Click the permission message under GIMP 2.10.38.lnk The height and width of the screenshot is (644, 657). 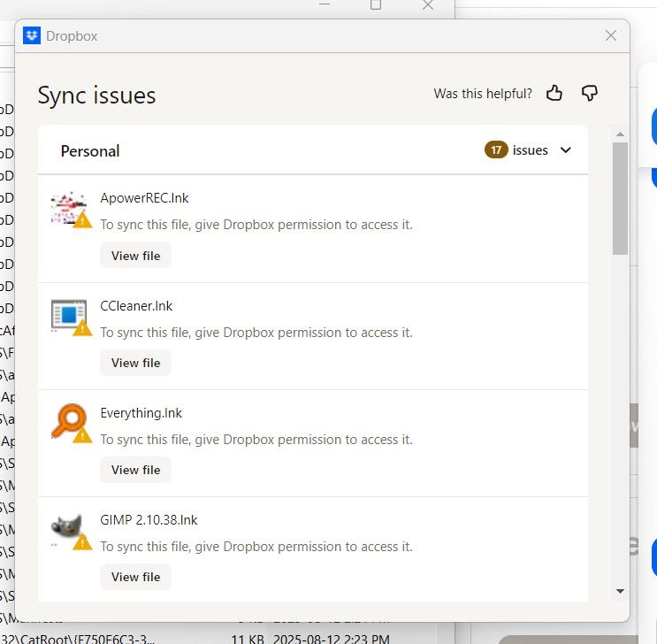click(256, 547)
